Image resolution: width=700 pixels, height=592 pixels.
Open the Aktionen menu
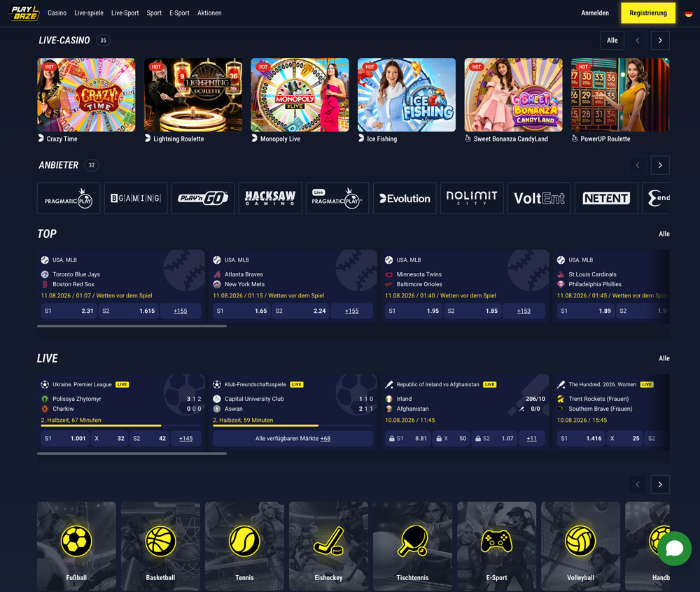[209, 13]
